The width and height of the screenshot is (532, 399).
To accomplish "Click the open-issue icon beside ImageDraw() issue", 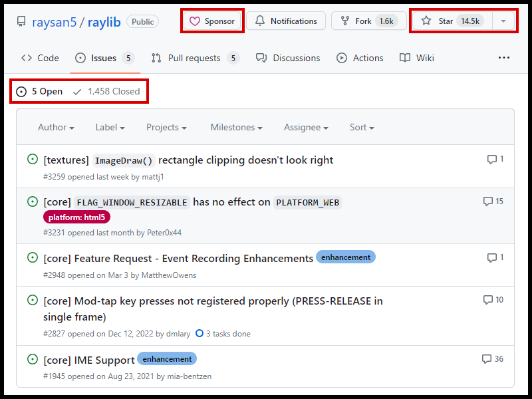I will point(32,160).
